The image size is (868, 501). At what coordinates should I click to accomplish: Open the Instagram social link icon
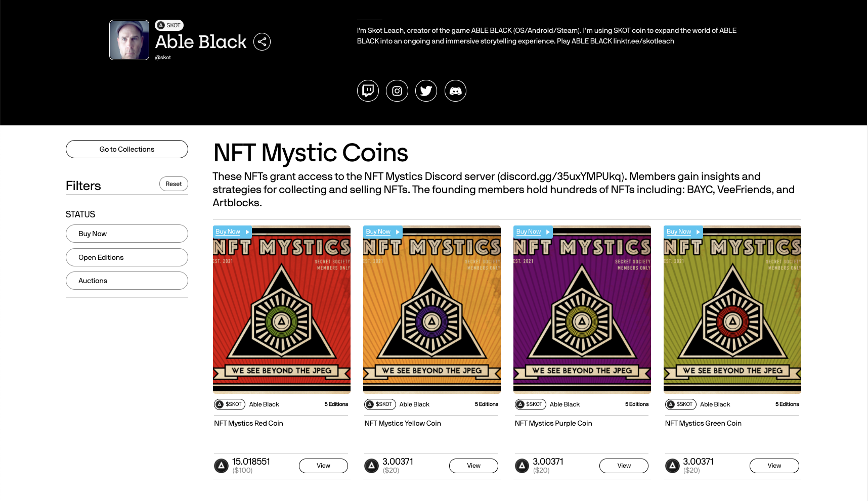tap(397, 91)
